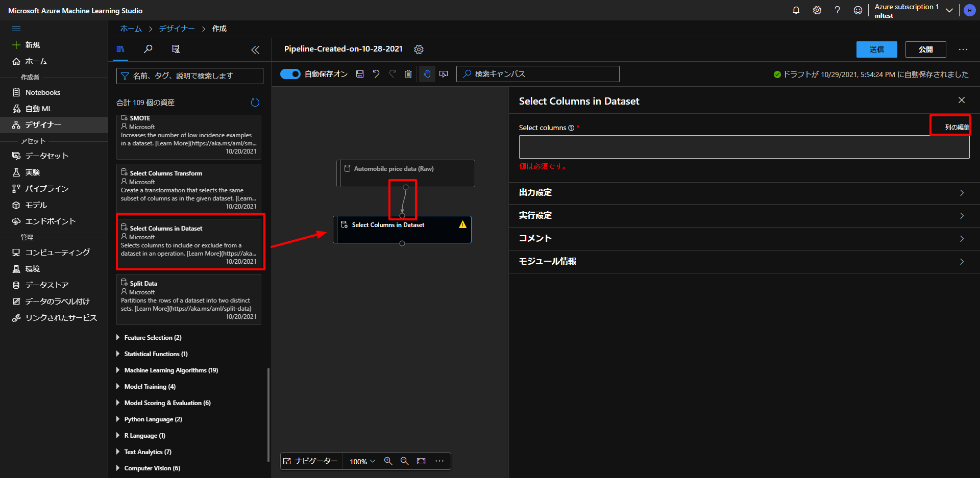Switch to the search tab in asset panel
The image size is (980, 478).
pyautogui.click(x=148, y=49)
